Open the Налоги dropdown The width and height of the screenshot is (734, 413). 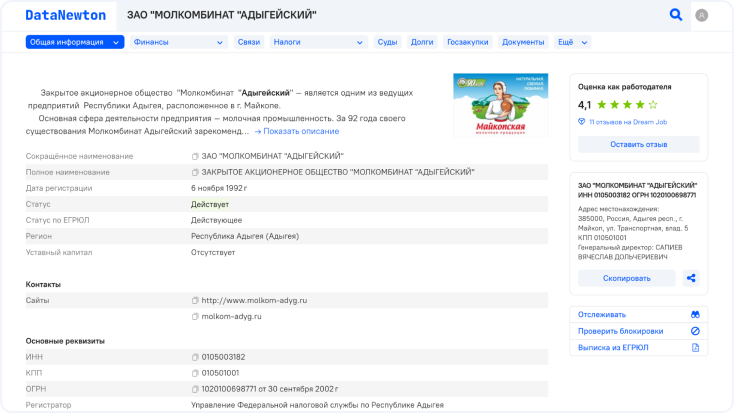318,42
